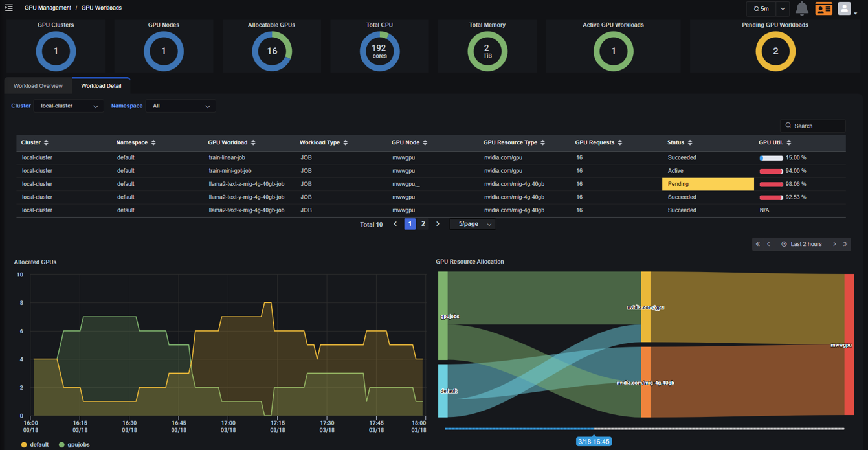The height and width of the screenshot is (450, 868).
Task: Click the 3/18 16:45 timeline marker
Action: click(x=594, y=442)
